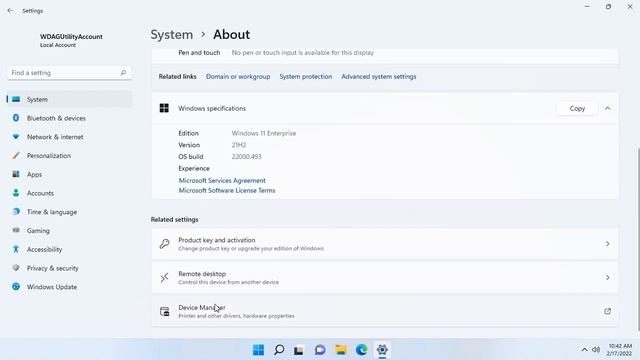Click the Personalization brush icon
Image resolution: width=640 pixels, height=360 pixels.
click(x=16, y=156)
